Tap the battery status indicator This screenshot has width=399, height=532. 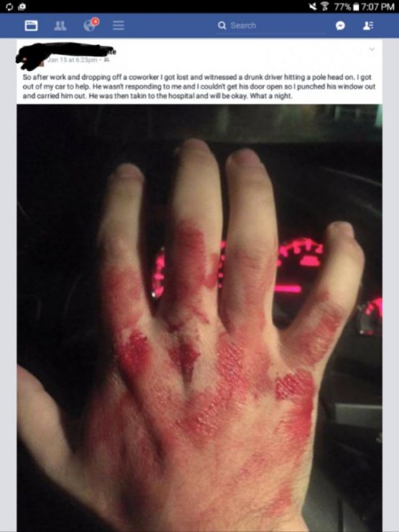(x=356, y=7)
